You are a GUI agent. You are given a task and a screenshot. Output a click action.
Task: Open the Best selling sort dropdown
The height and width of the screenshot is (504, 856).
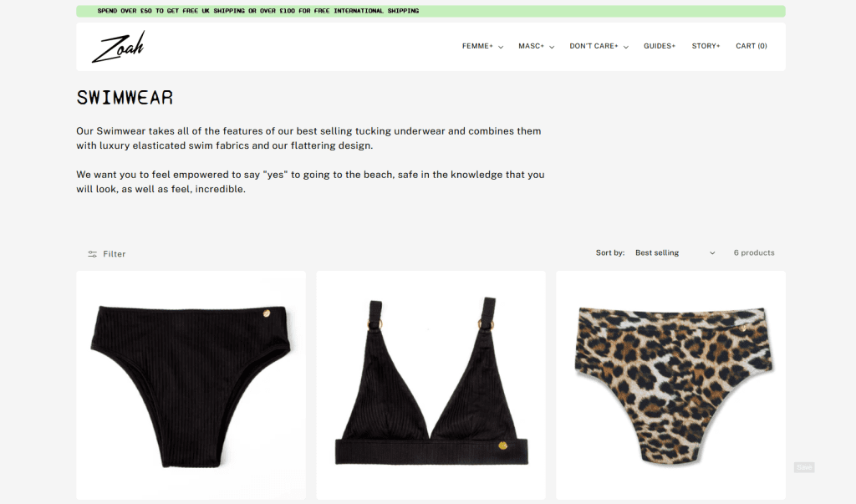(x=675, y=252)
